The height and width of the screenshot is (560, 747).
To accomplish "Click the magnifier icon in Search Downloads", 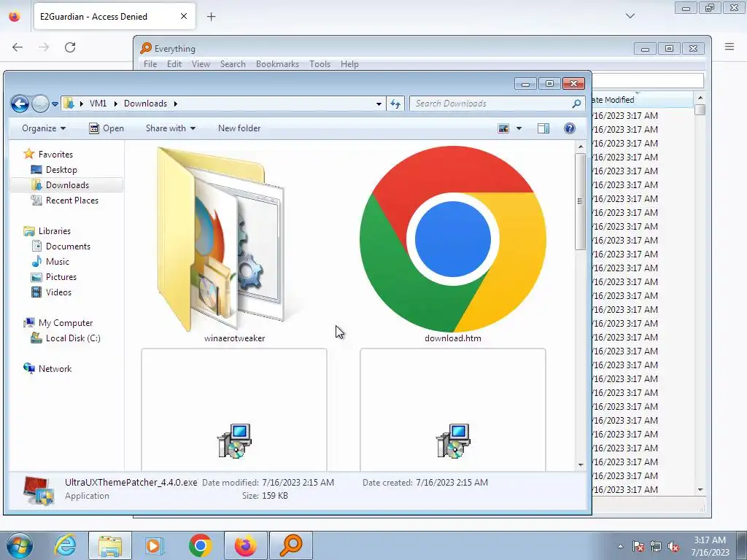I will (x=576, y=104).
